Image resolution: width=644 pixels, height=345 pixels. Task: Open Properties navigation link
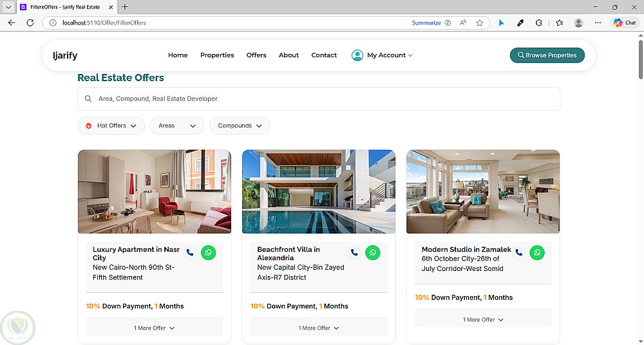click(x=217, y=55)
